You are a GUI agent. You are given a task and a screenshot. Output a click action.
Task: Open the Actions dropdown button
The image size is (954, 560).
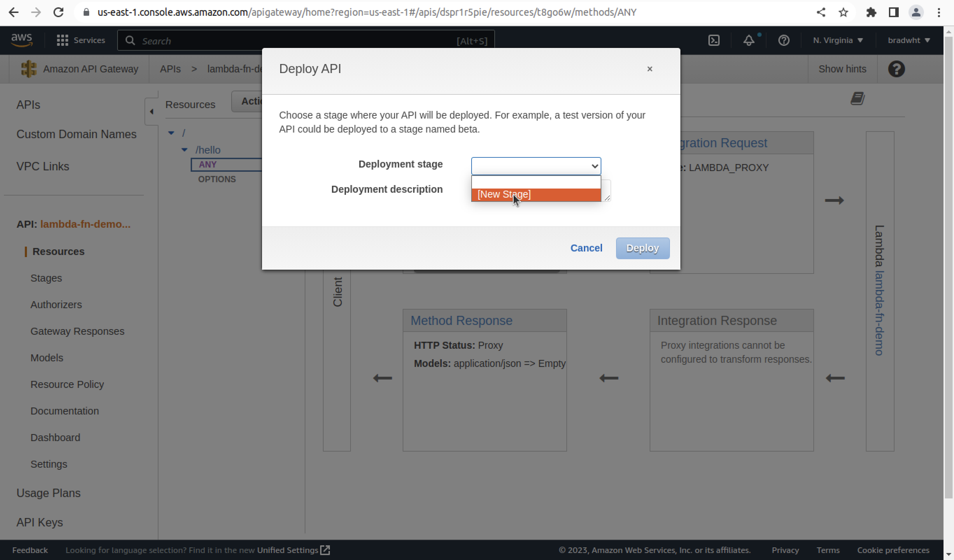pos(247,101)
